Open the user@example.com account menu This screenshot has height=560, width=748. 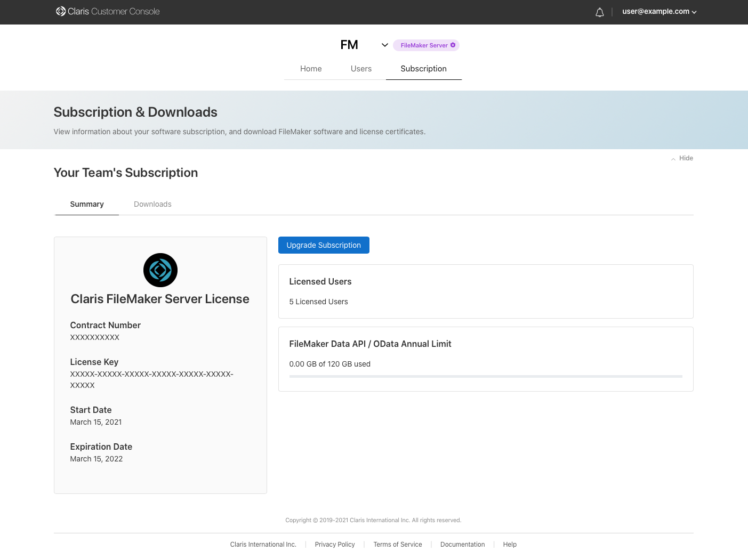(659, 12)
